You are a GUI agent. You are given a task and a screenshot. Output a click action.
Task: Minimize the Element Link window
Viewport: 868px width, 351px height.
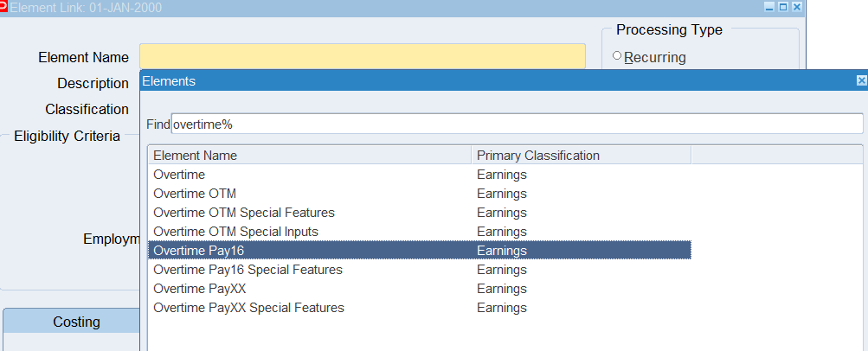pyautogui.click(x=769, y=7)
